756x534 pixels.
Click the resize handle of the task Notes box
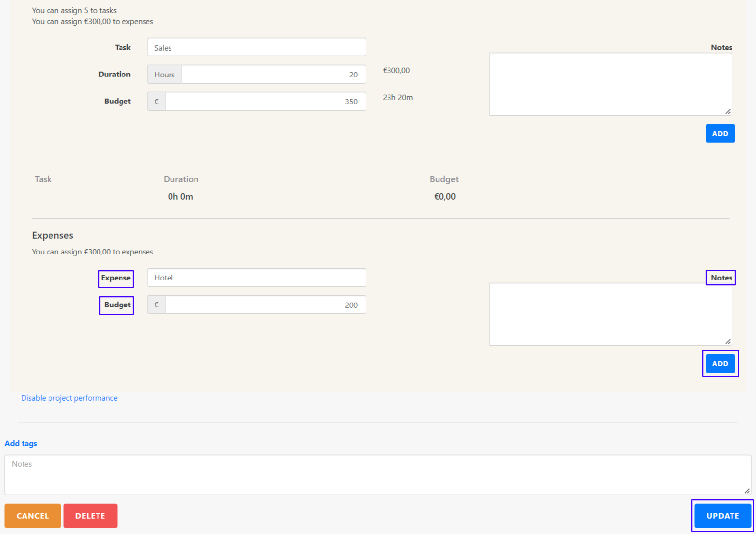pos(728,112)
